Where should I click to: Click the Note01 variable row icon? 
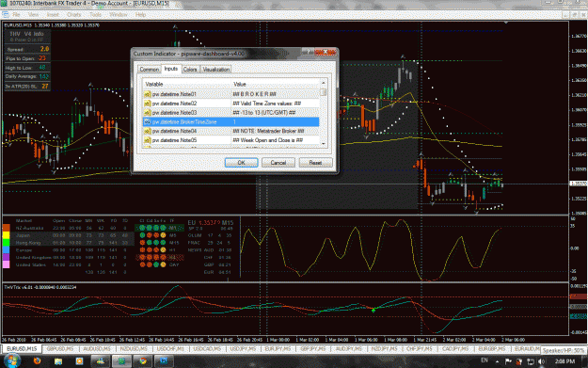pyautogui.click(x=148, y=94)
